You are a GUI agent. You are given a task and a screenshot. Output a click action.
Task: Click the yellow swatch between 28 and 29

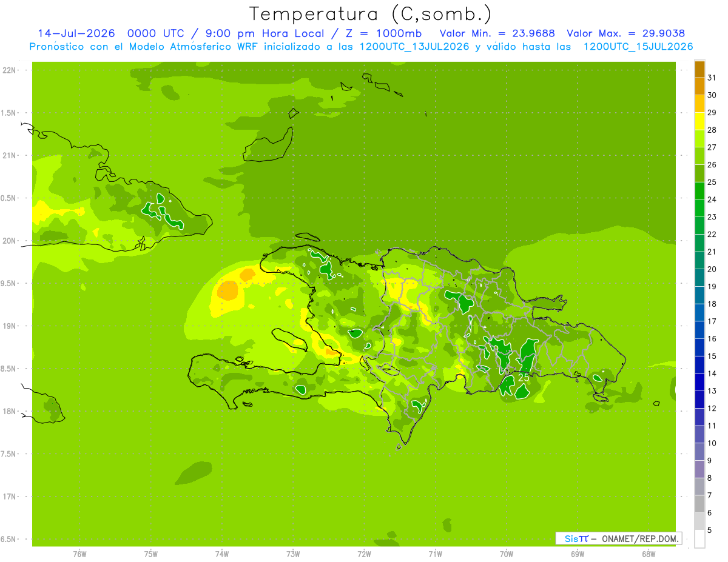coord(699,121)
